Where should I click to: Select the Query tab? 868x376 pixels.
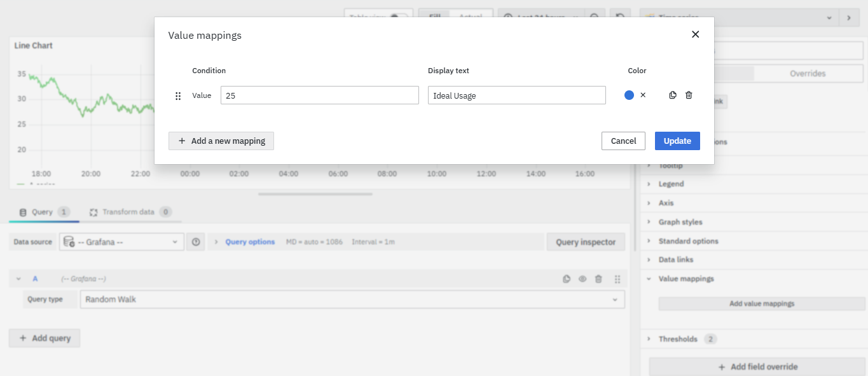tap(43, 212)
